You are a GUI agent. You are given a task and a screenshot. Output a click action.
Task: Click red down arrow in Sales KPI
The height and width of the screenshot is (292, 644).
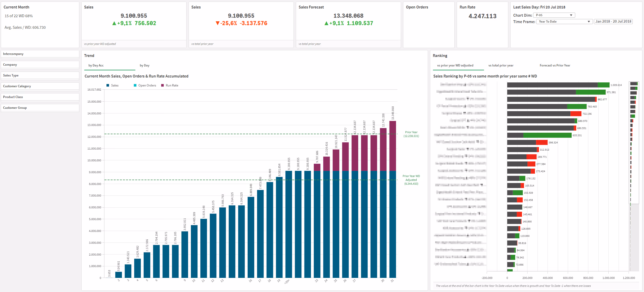pos(218,23)
